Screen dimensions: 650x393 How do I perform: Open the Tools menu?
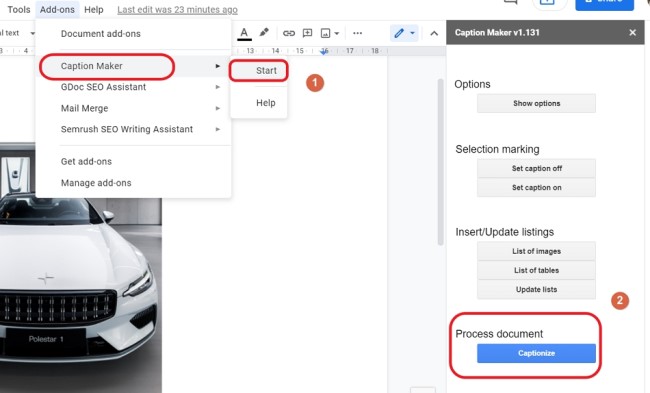pos(19,9)
